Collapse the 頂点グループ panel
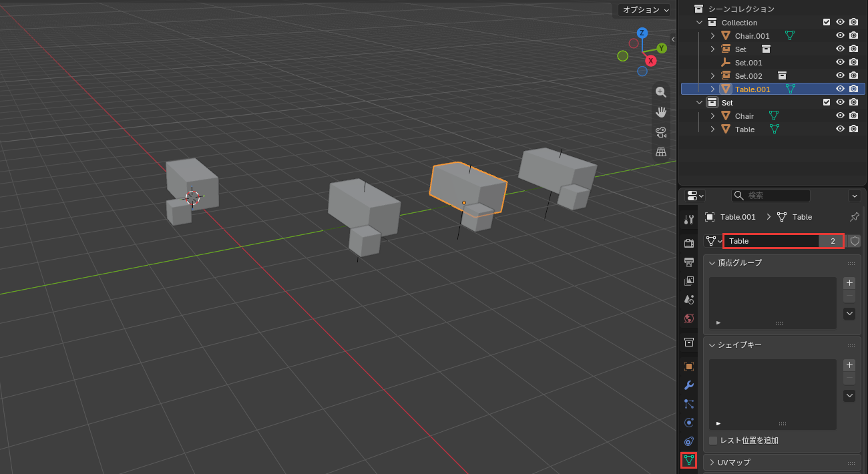 [x=712, y=262]
